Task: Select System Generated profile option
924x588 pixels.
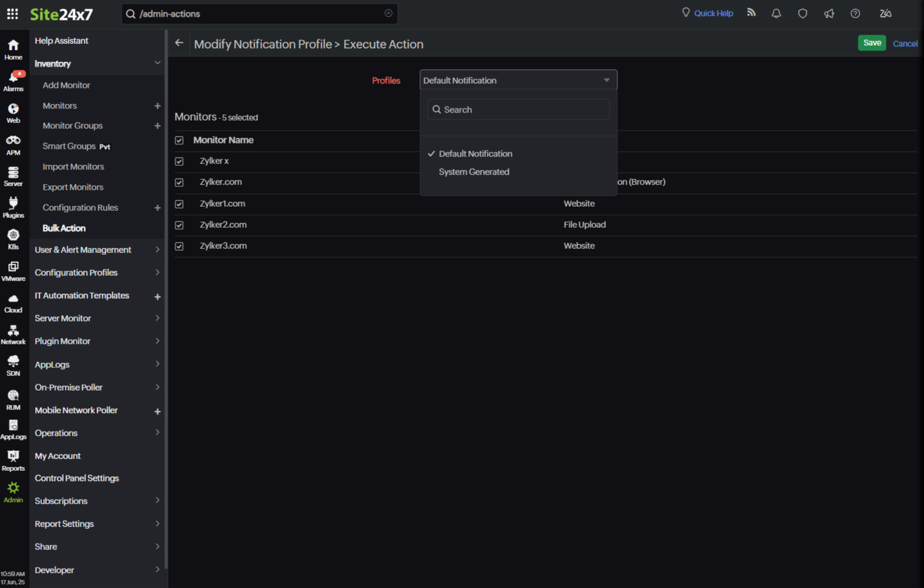Action: coord(473,172)
